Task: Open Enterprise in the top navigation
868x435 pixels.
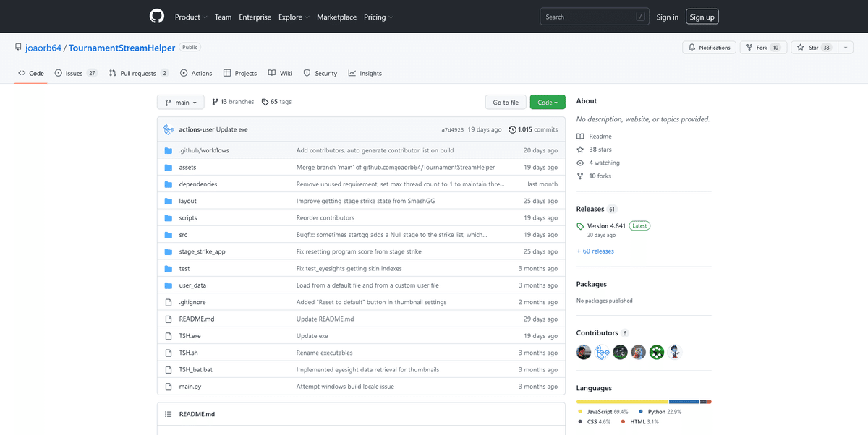Action: click(x=255, y=17)
